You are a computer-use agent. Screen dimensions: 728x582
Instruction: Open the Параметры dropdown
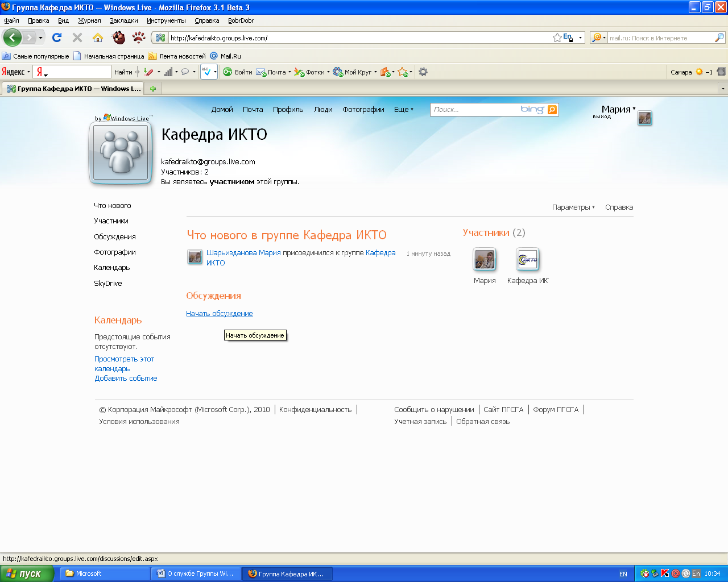[573, 207]
